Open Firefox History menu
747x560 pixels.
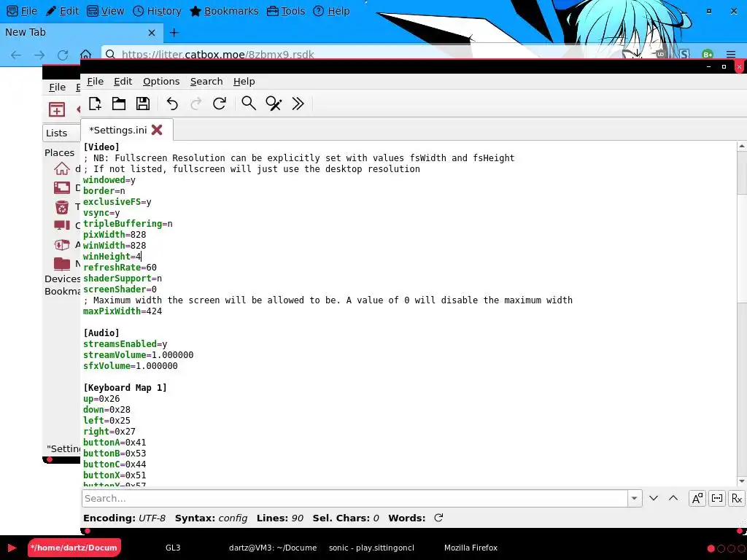158,11
